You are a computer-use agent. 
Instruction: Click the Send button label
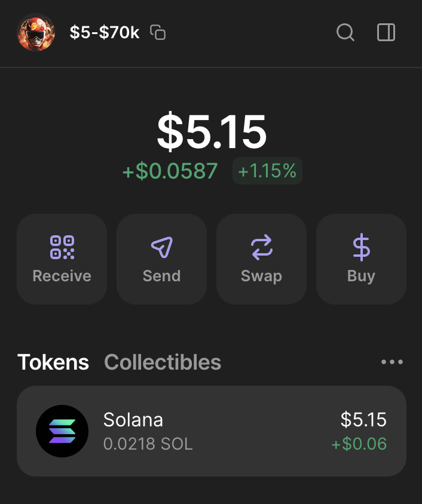[x=162, y=276]
